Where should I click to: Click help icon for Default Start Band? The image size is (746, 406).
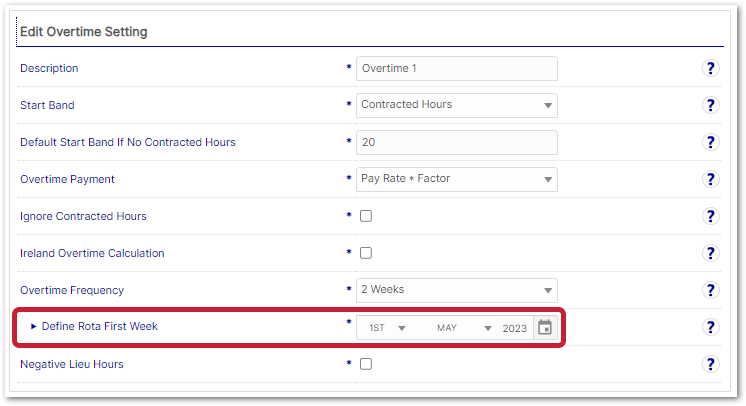pos(711,142)
